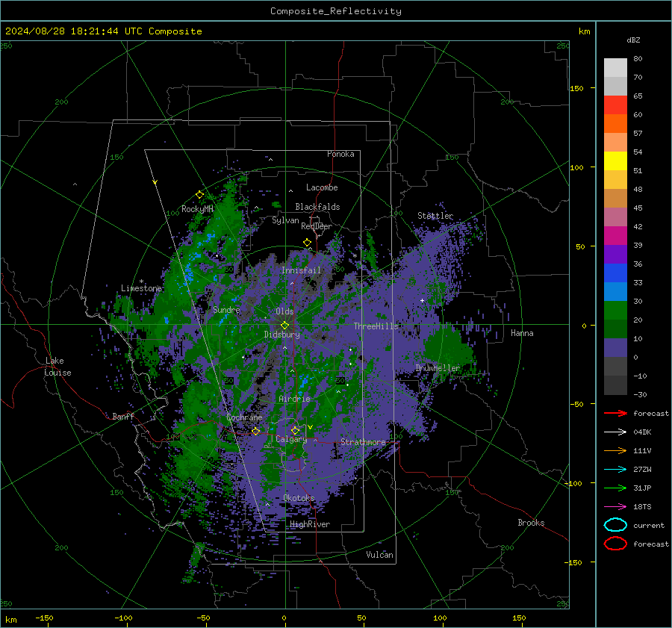Click the Ponoka city label
The height and width of the screenshot is (628, 672).
[x=340, y=154]
